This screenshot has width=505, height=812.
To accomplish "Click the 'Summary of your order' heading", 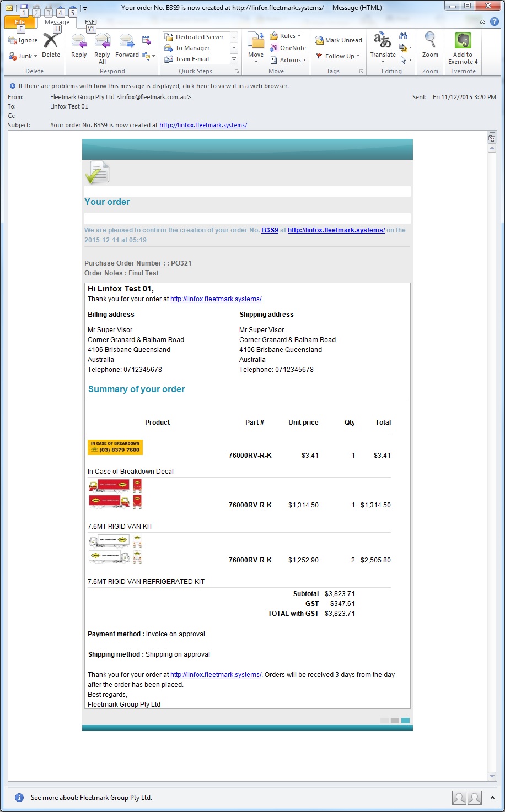I will pyautogui.click(x=136, y=389).
